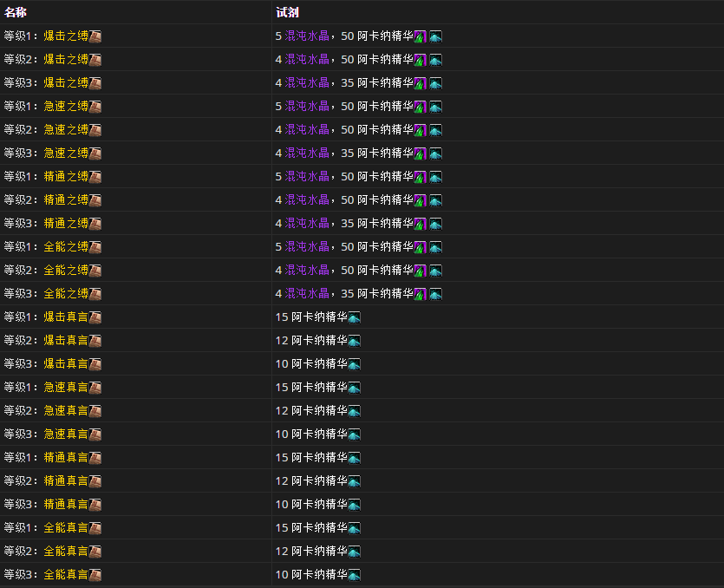Viewport: 724px width, 588px height.
Task: Sort the table by the 名称 column header
Action: coord(16,12)
